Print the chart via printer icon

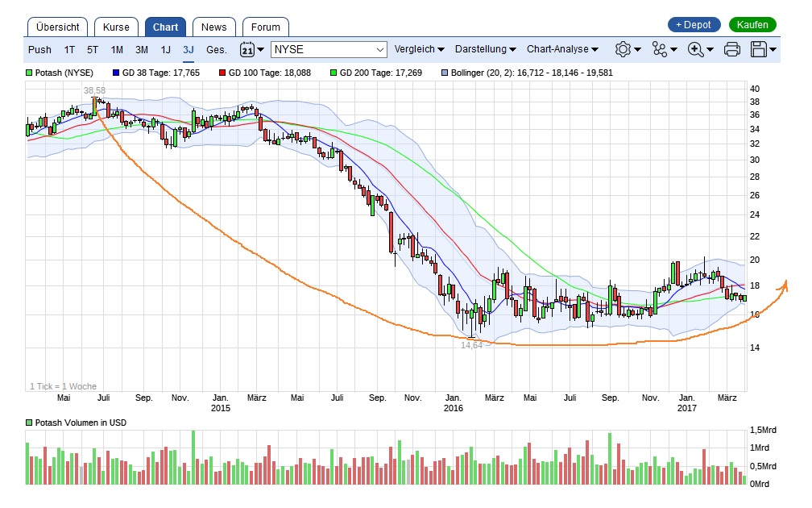coord(731,49)
